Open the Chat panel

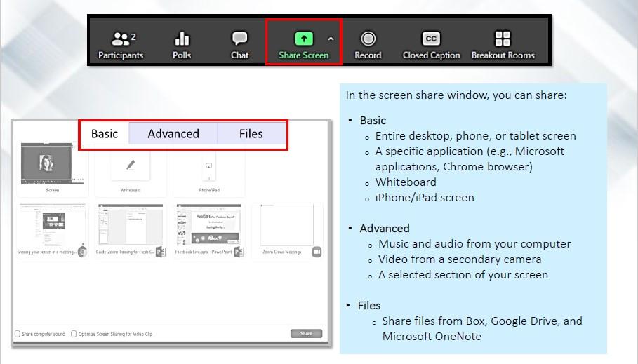tap(239, 45)
